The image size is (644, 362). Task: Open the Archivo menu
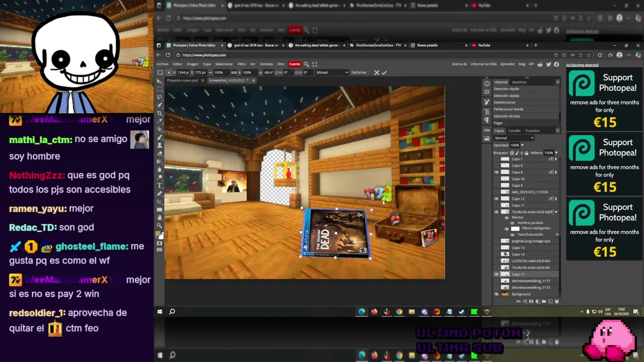tap(163, 64)
